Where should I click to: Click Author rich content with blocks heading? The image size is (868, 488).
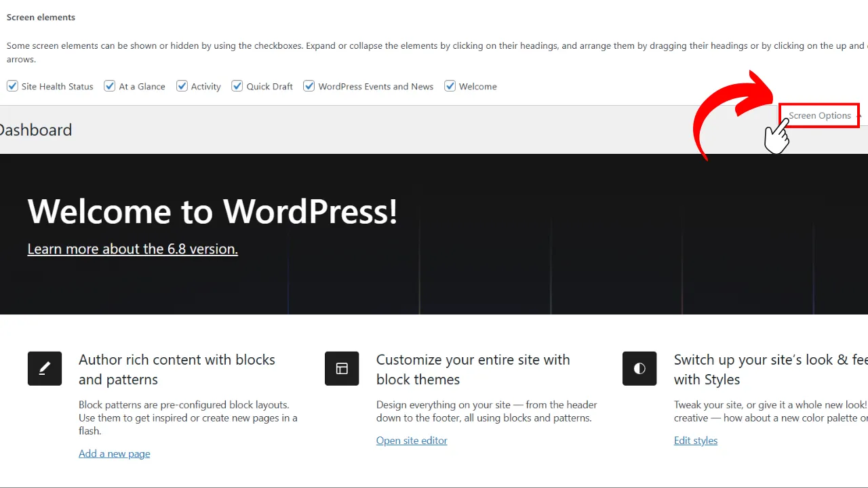point(177,369)
